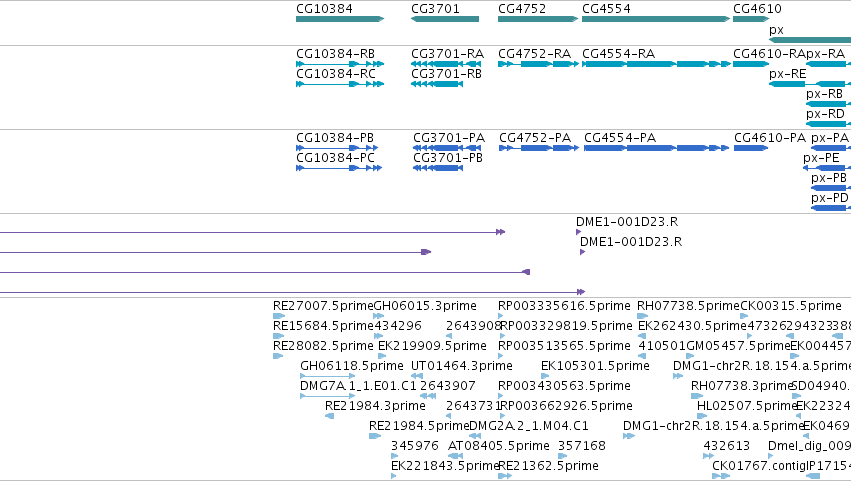Click EST RE15684.5prime
The width and height of the screenshot is (851, 481).
[x=323, y=326]
